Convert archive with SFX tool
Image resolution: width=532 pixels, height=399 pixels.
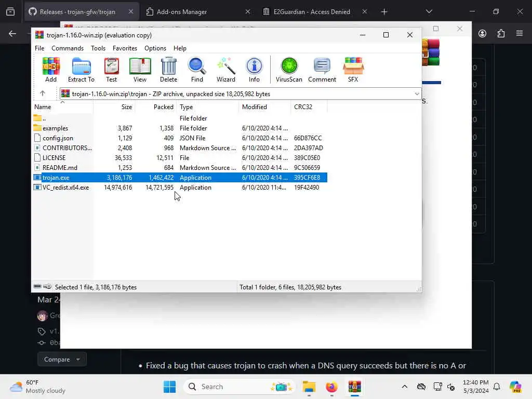point(353,70)
